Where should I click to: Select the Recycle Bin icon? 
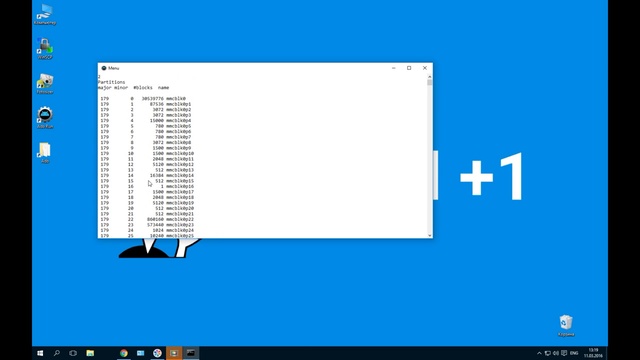pyautogui.click(x=566, y=325)
